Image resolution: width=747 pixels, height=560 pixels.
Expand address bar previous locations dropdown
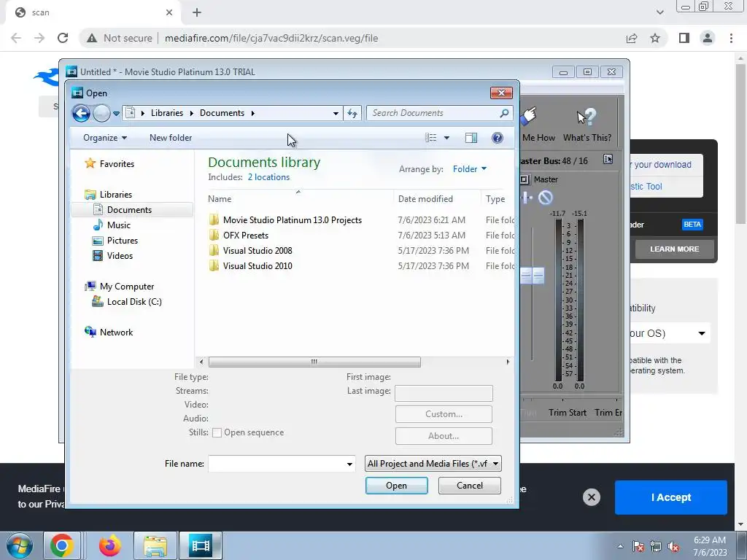[336, 113]
